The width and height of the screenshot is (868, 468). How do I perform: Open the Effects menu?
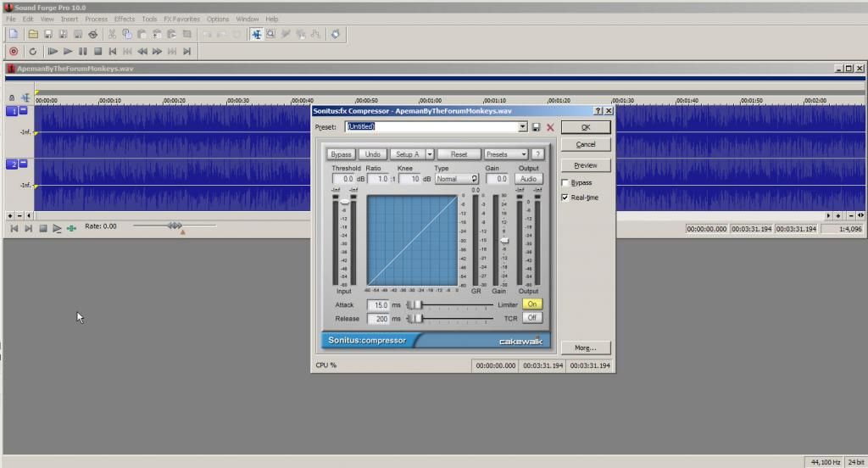(124, 19)
